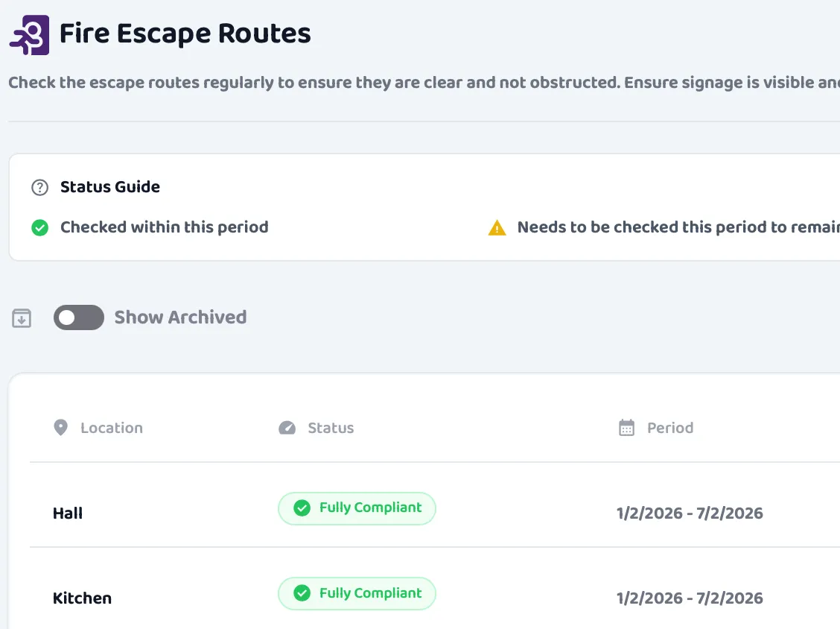Image resolution: width=840 pixels, height=629 pixels.
Task: Click the Status column header
Action: (x=331, y=428)
